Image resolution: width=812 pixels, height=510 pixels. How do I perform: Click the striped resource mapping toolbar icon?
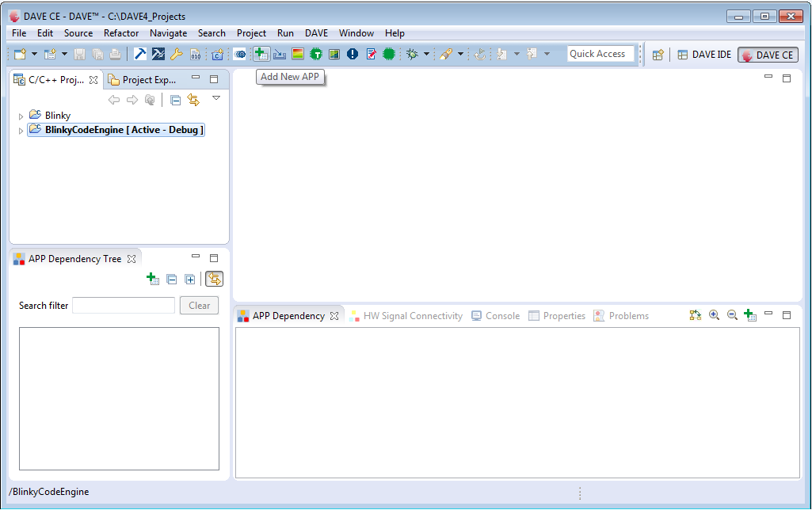tap(298, 54)
